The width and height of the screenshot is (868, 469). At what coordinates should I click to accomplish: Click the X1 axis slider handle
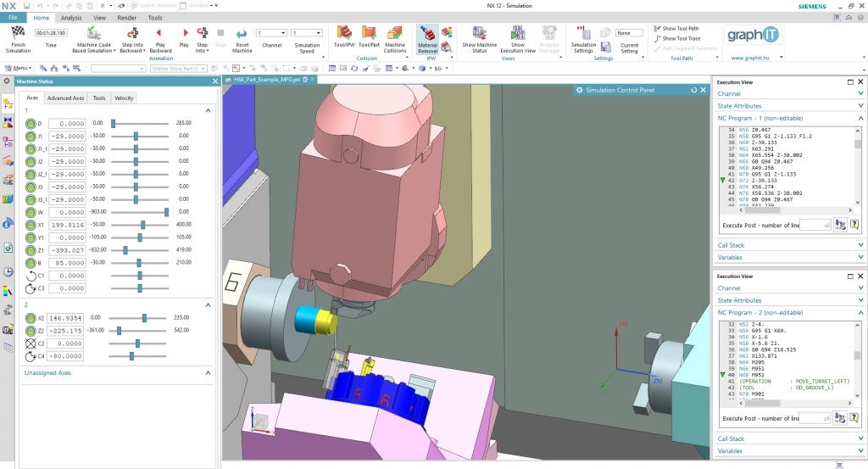pos(142,225)
